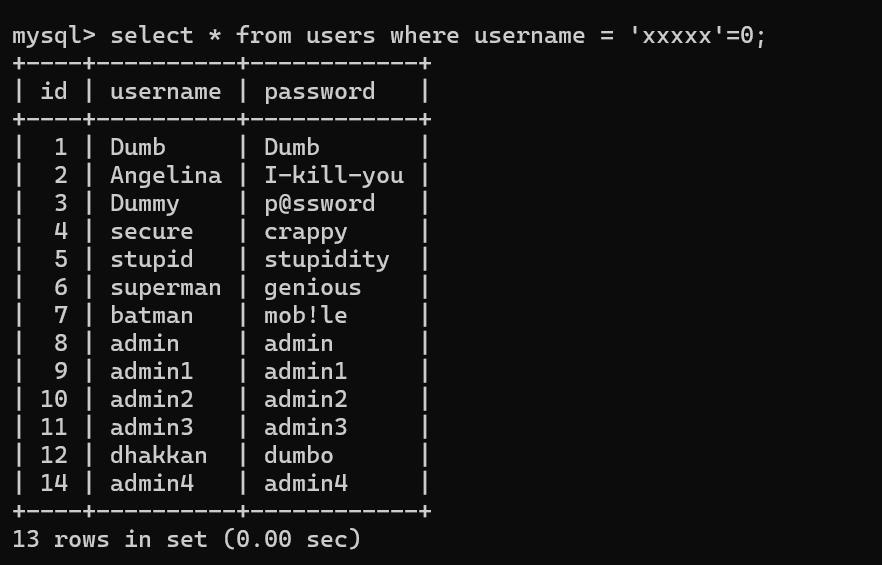The height and width of the screenshot is (565, 882).
Task: Click password mob!le for batman
Action: pos(306,315)
